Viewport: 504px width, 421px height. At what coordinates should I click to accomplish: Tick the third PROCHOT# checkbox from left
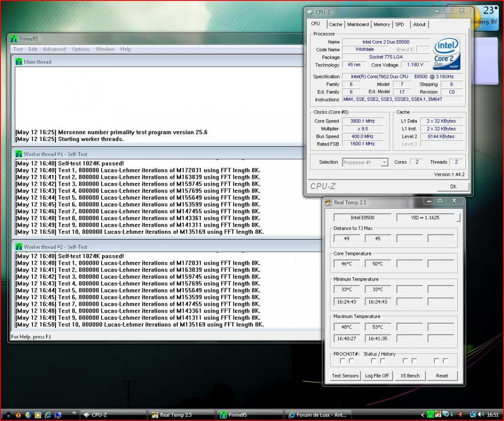click(x=373, y=361)
